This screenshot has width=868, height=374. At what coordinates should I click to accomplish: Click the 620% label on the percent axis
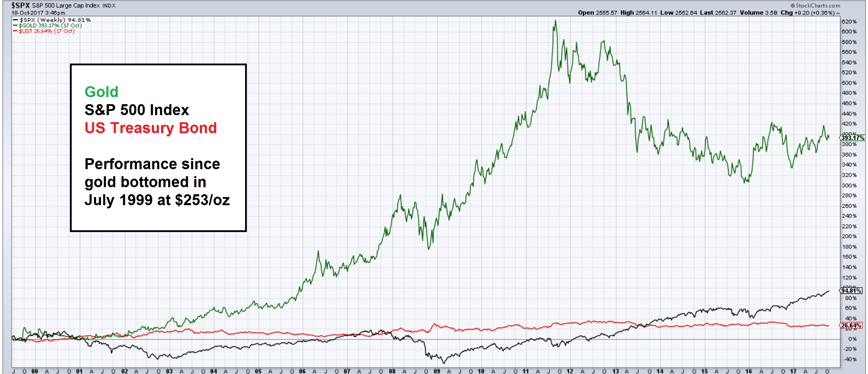coord(849,22)
